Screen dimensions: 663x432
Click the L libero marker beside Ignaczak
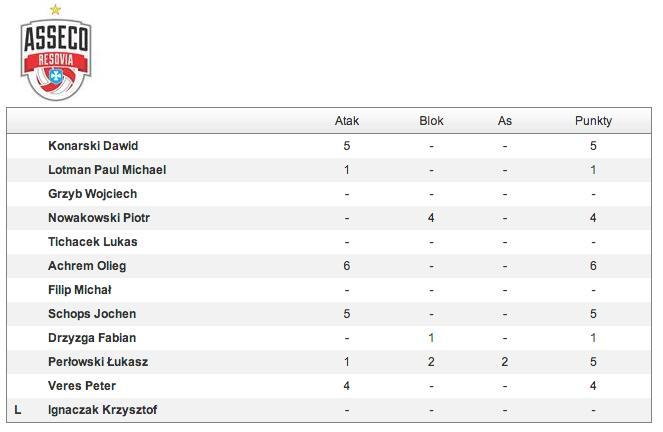pyautogui.click(x=17, y=410)
